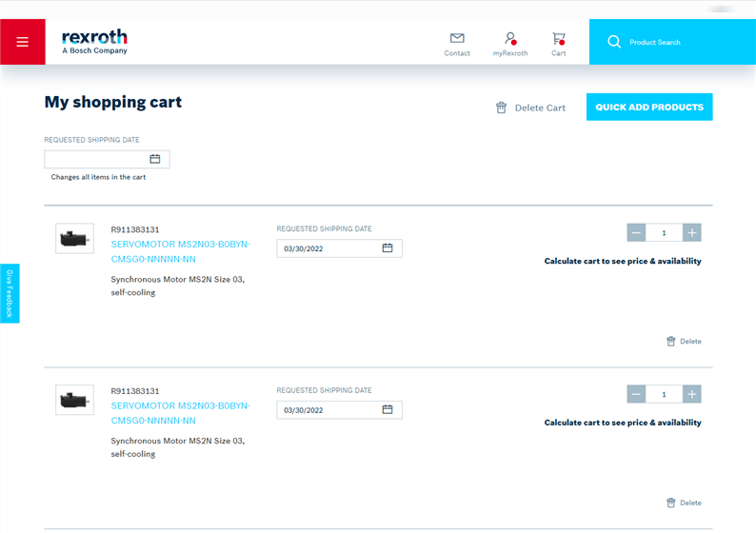The height and width of the screenshot is (533, 756).
Task: Click first item's quantity value field
Action: point(664,233)
